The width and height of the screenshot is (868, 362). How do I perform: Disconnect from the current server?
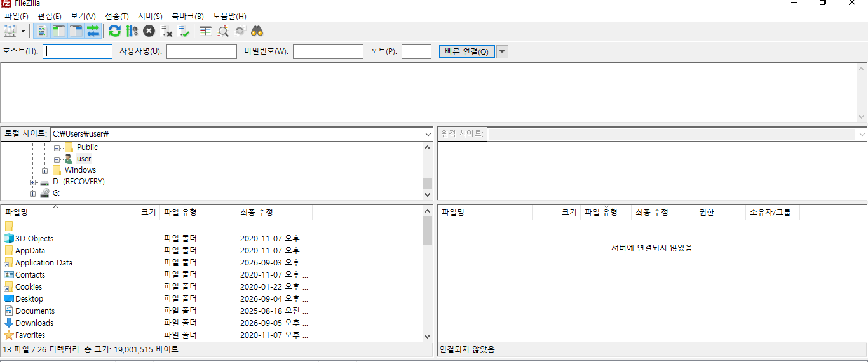(x=166, y=30)
